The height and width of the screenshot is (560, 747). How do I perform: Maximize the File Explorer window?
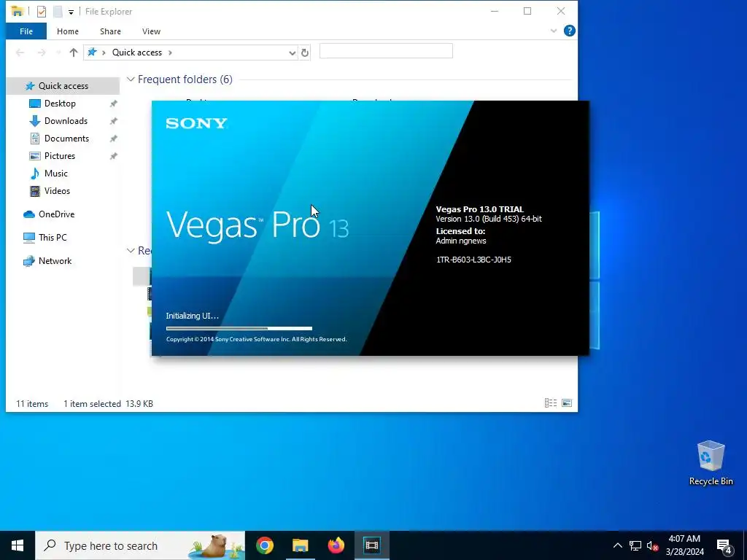coord(527,11)
